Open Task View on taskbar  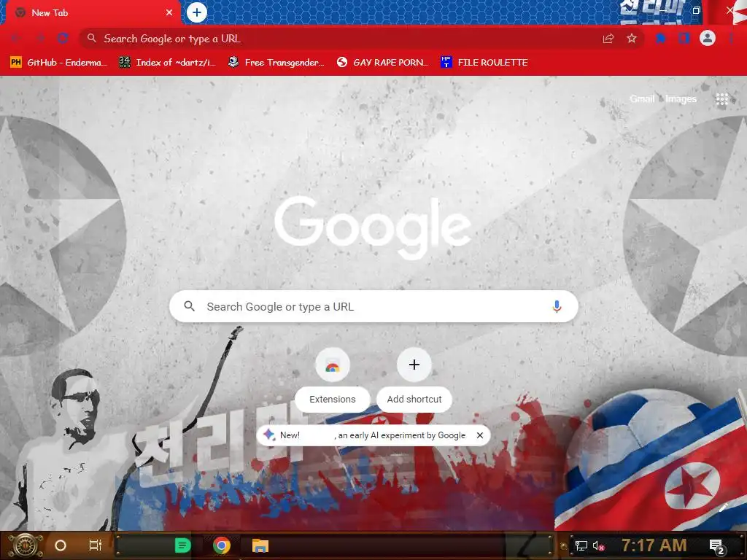coord(96,545)
